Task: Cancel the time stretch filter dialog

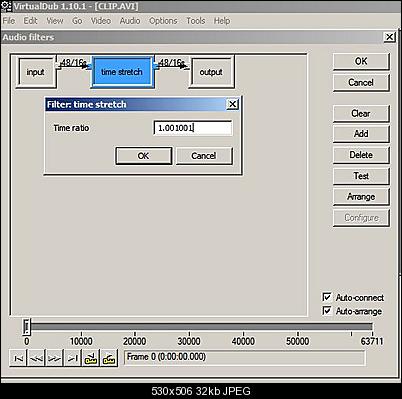Action: (x=204, y=156)
